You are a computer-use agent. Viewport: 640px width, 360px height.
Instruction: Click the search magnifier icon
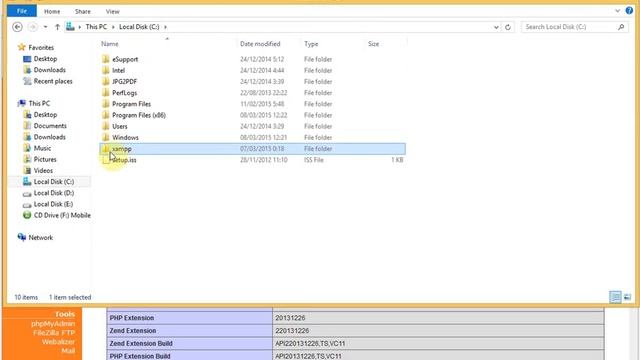pos(621,27)
